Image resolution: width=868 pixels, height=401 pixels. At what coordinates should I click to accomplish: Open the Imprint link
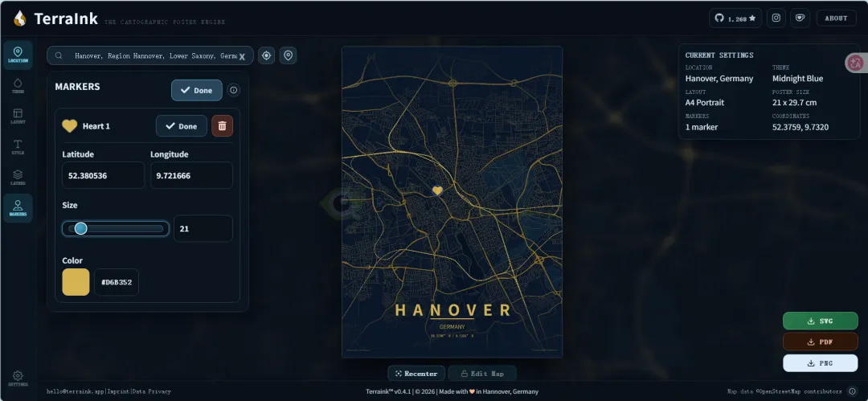click(x=118, y=391)
